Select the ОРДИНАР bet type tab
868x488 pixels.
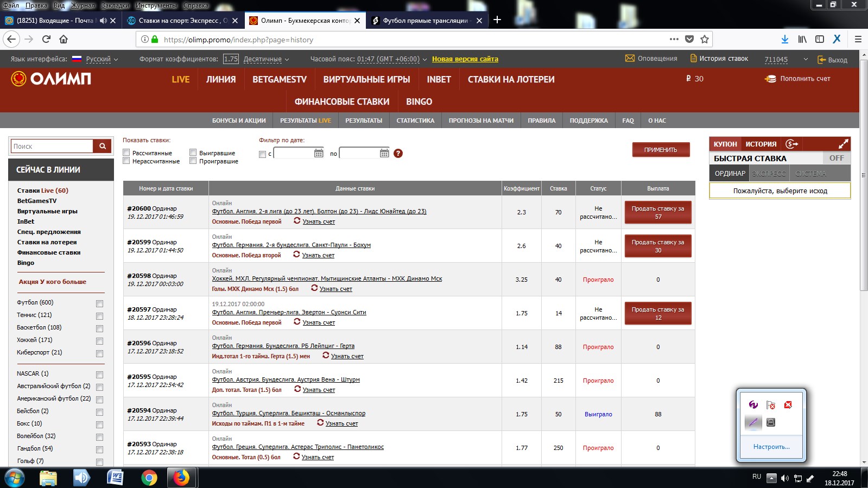[x=730, y=173]
